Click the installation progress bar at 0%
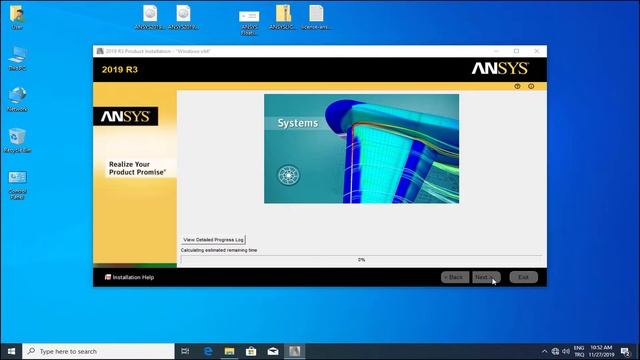The image size is (640, 360). pos(361,260)
